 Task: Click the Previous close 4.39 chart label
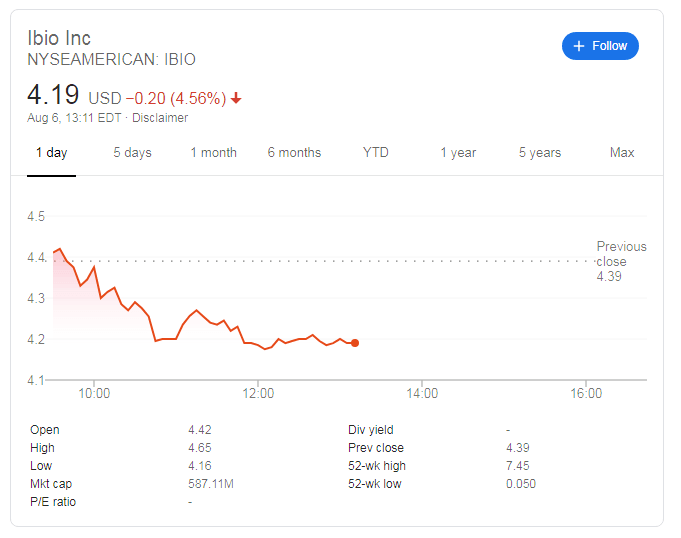[621, 261]
